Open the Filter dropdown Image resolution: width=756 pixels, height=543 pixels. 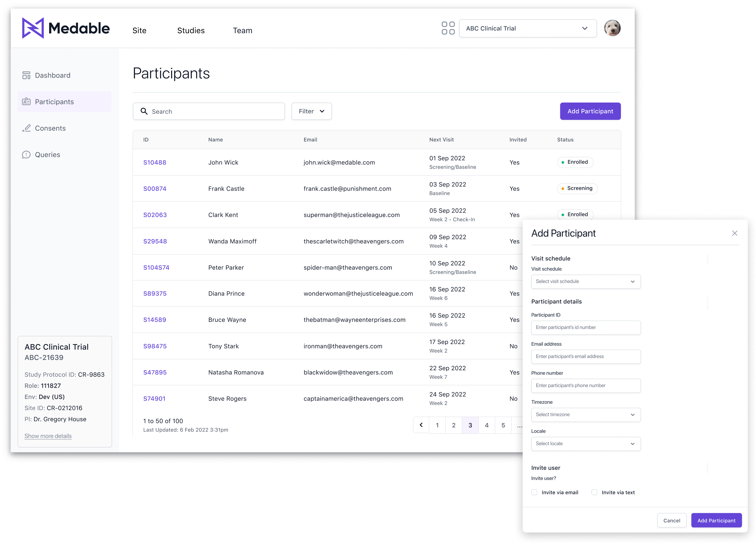311,111
